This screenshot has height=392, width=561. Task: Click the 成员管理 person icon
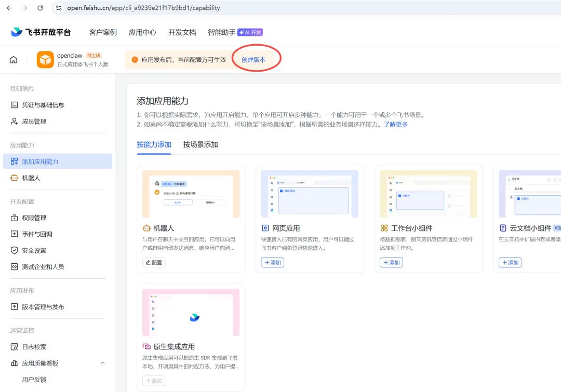pyautogui.click(x=15, y=121)
